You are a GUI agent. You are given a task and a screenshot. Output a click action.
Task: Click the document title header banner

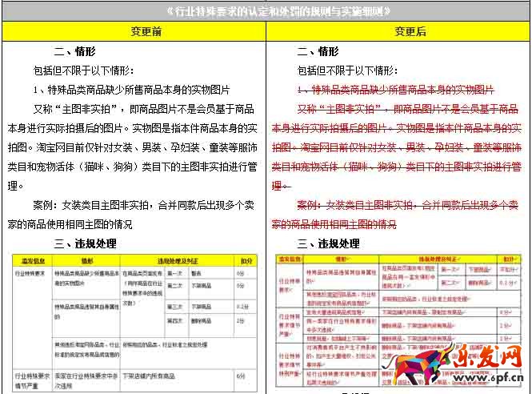[266, 12]
